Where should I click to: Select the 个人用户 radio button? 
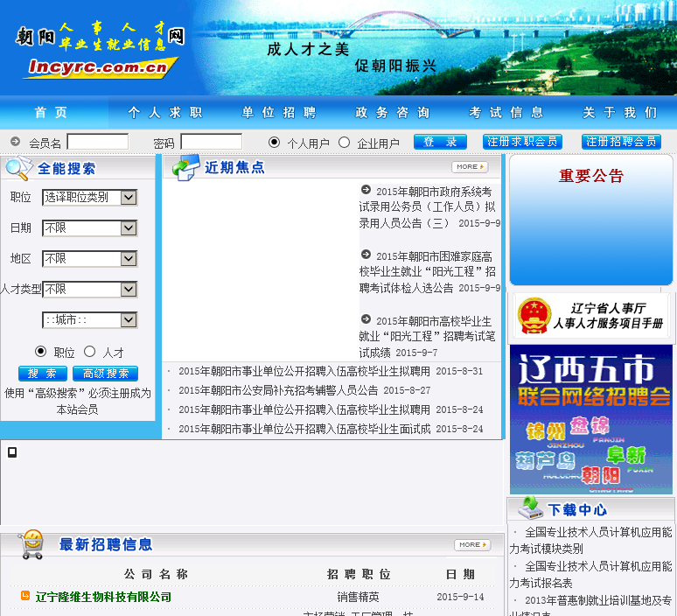pos(274,142)
